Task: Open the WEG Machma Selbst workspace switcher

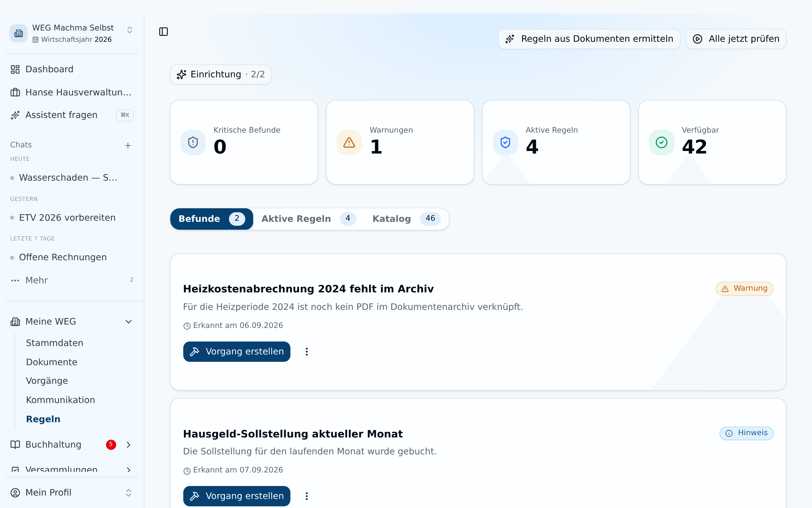Action: pos(129,30)
